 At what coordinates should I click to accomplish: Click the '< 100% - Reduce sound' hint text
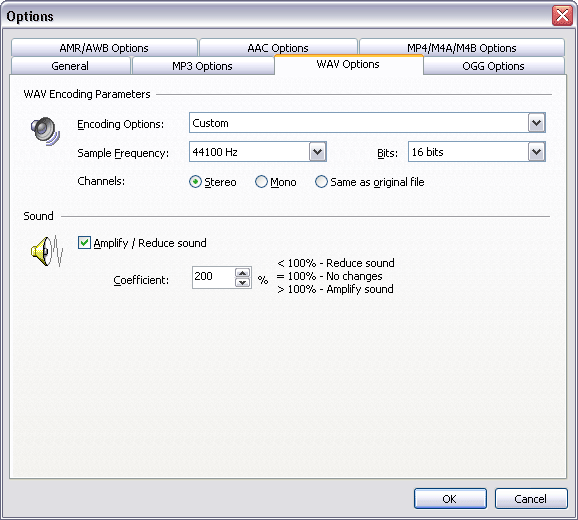[336, 263]
